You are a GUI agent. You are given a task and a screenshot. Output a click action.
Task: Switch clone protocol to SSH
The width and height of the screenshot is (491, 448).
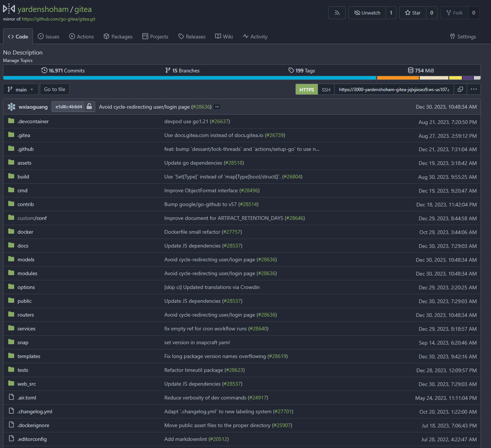[326, 90]
